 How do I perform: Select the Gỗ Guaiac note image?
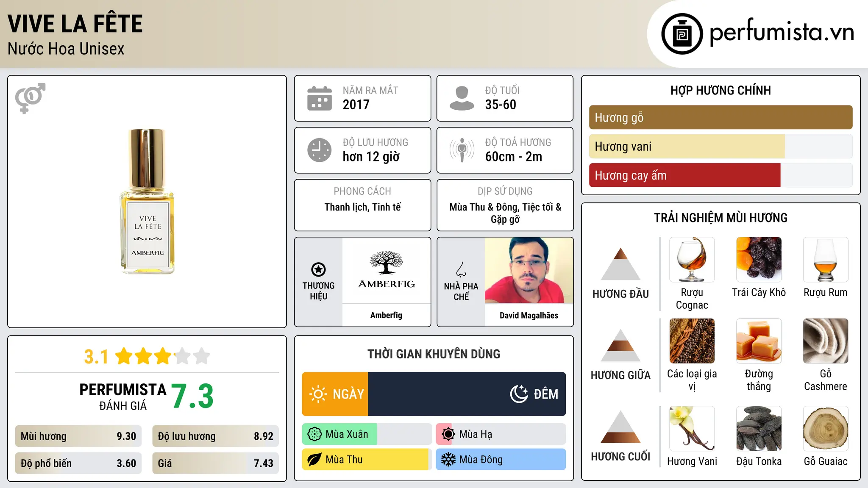coord(826,429)
